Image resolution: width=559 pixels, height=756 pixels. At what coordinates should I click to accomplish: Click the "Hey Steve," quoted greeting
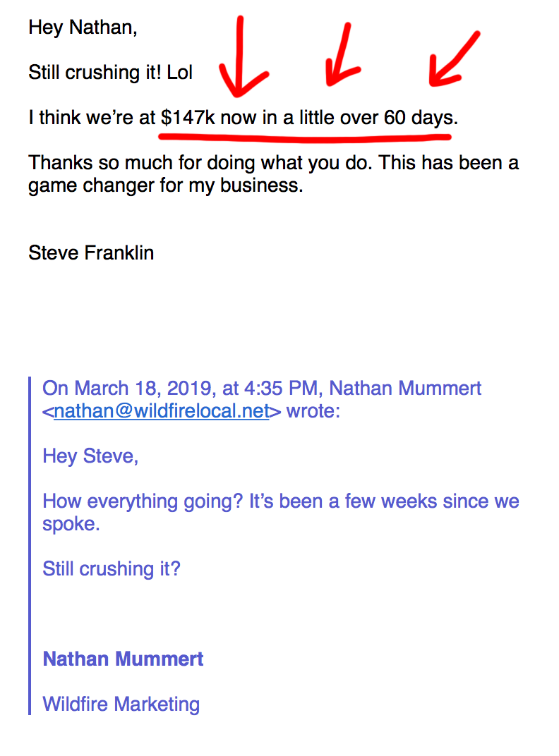coord(90,456)
